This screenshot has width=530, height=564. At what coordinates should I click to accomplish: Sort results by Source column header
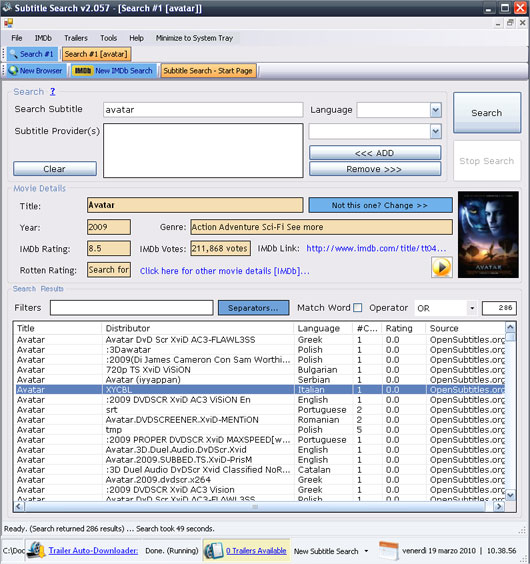[x=466, y=328]
